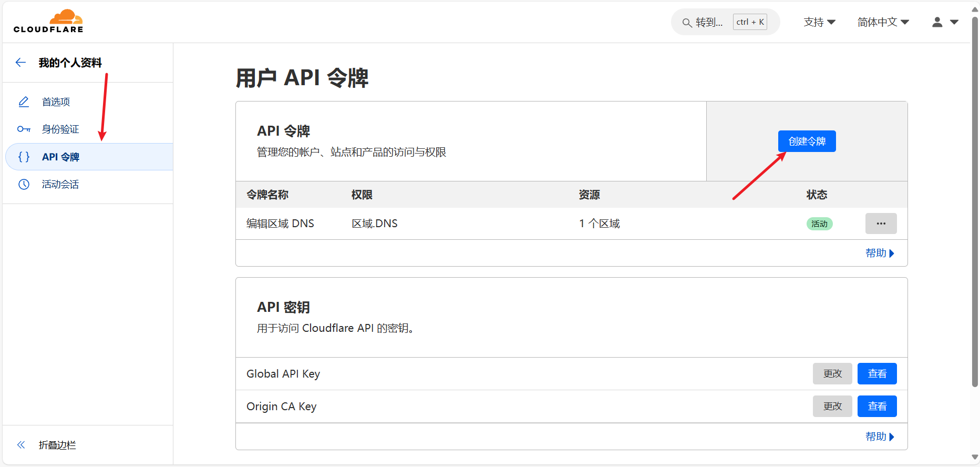Open 帮助 link under API 密钥 section
980x467 pixels.
(x=880, y=436)
